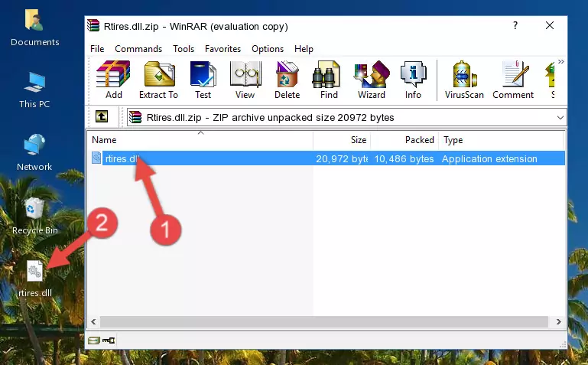Sort by Packed column header

click(404, 140)
